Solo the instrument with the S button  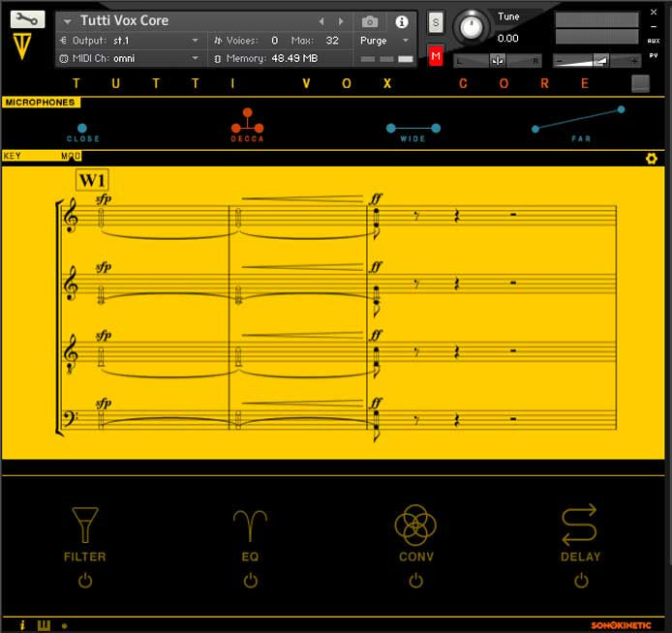(436, 22)
